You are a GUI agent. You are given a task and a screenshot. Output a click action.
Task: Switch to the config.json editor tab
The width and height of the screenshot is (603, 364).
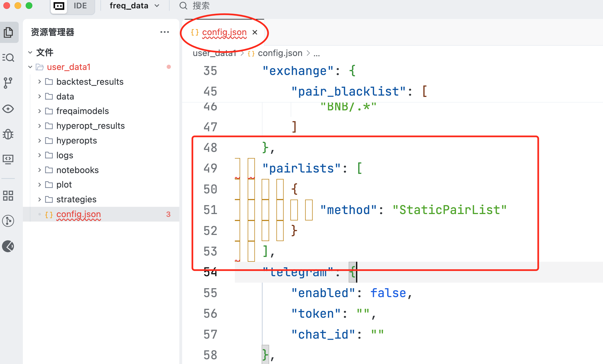224,32
